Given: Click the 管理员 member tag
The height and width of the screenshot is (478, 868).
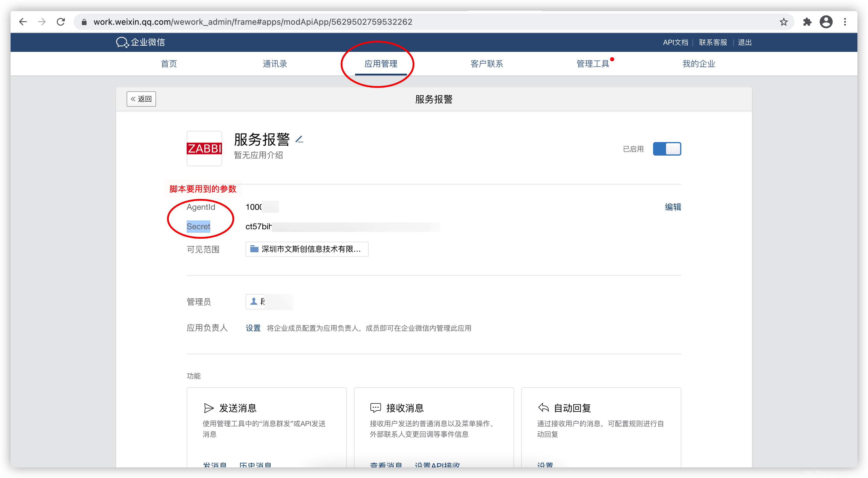Looking at the screenshot, I should pyautogui.click(x=269, y=301).
